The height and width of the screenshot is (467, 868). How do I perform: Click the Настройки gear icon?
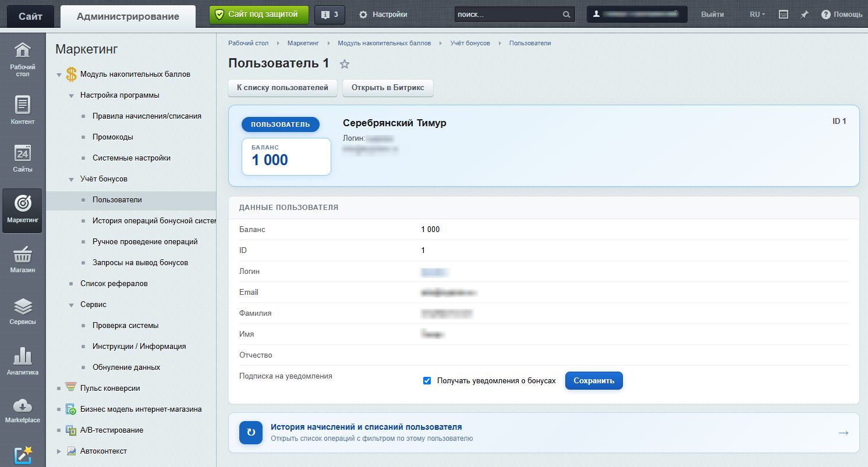coord(363,15)
